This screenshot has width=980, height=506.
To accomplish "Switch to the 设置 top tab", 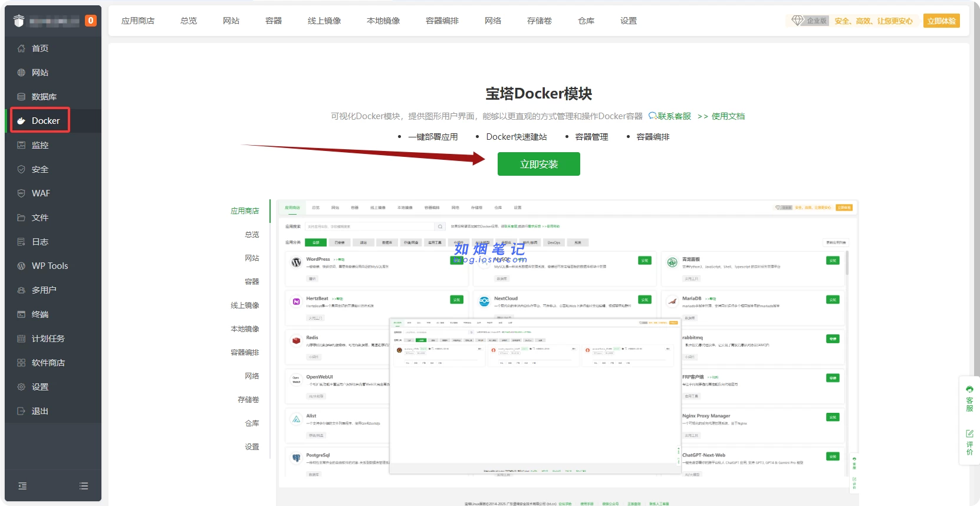I will [629, 21].
